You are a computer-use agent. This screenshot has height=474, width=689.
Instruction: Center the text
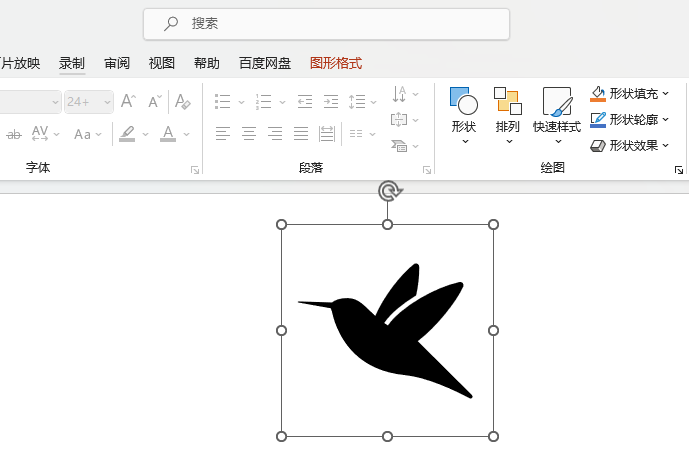249,134
